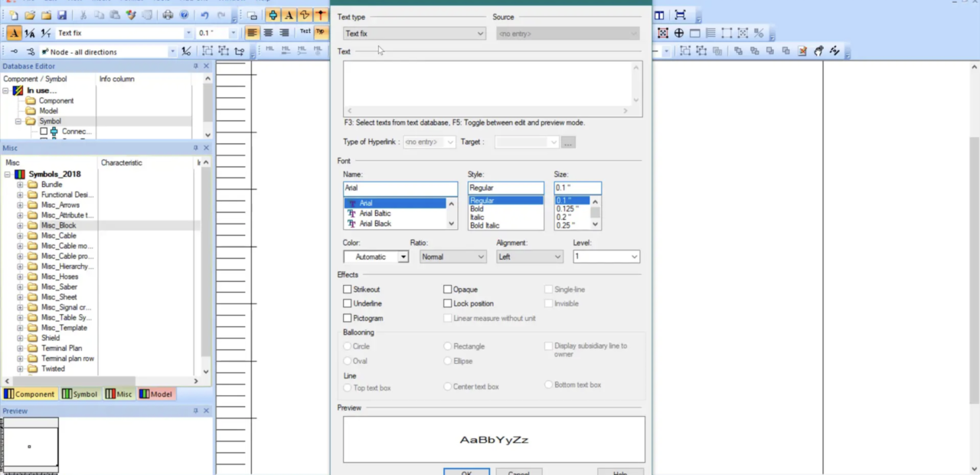Image resolution: width=980 pixels, height=475 pixels.
Task: Click the Undo arrow icon
Action: coord(205,15)
